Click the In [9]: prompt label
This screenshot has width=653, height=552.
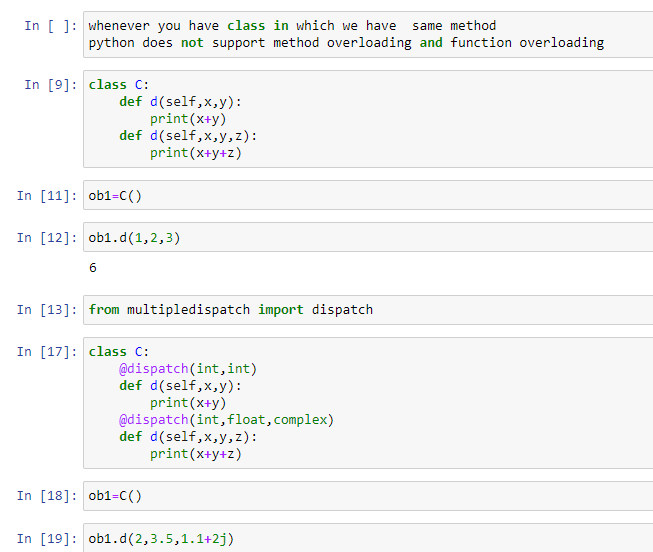click(51, 85)
